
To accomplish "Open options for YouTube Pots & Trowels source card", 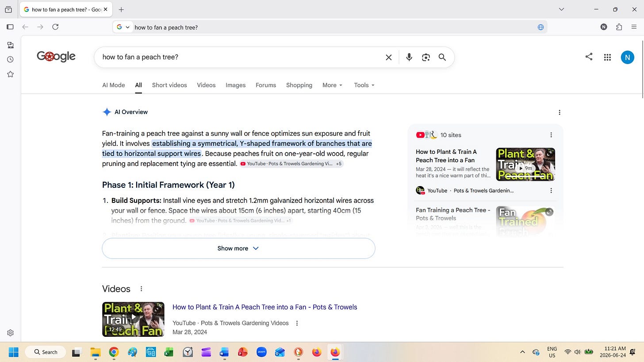I will tap(551, 191).
